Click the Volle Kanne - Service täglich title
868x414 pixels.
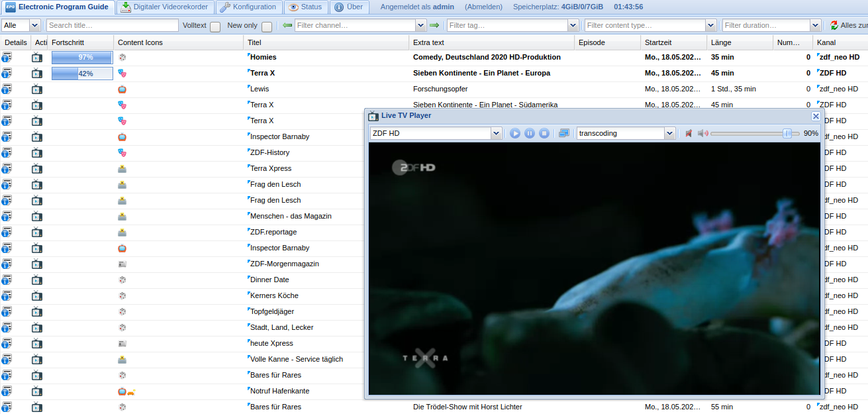[x=297, y=359]
